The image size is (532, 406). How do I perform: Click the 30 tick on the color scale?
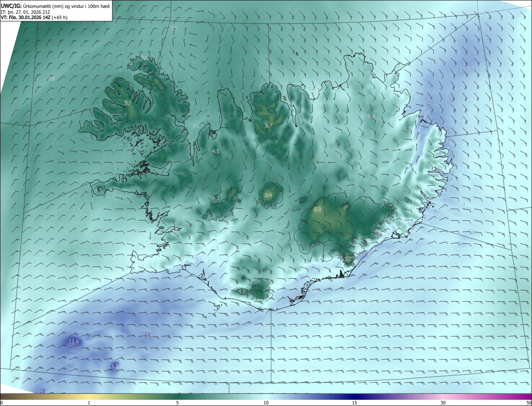tap(443, 403)
